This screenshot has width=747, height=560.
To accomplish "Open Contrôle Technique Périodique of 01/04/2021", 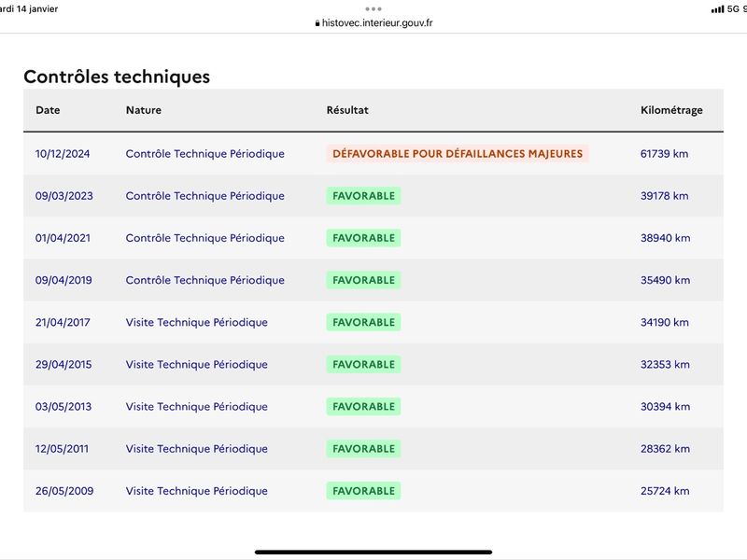I will (x=204, y=238).
